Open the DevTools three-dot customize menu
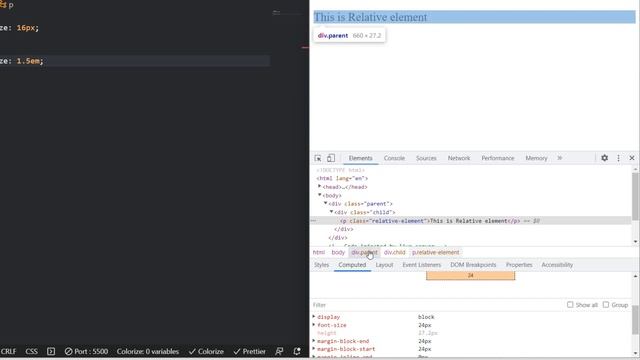Screen dimensions: 640x360 (x=618, y=158)
